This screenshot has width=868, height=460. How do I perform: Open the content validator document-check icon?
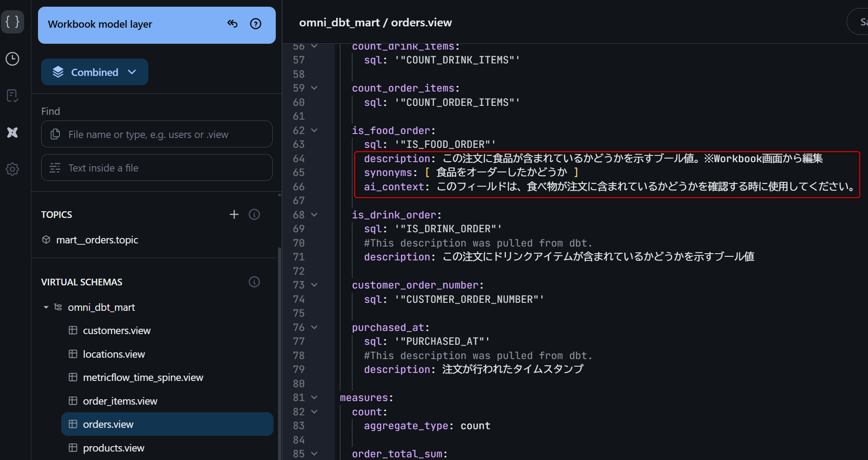[13, 96]
